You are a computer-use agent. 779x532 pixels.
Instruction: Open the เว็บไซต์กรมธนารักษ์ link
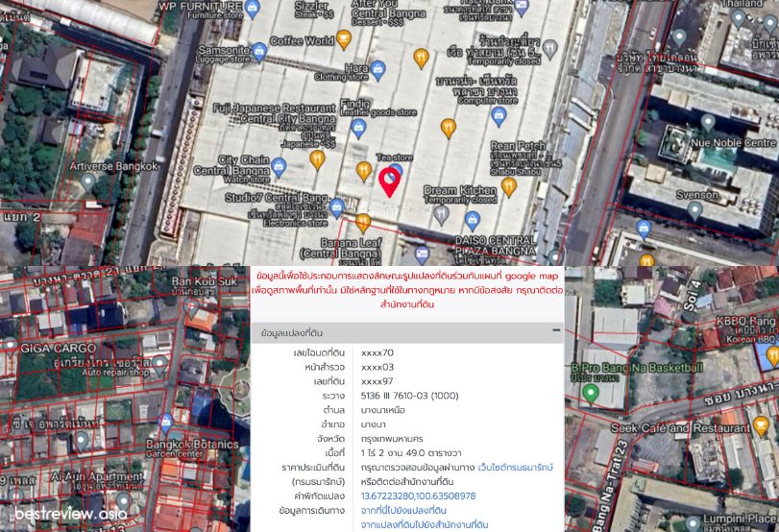tap(515, 468)
